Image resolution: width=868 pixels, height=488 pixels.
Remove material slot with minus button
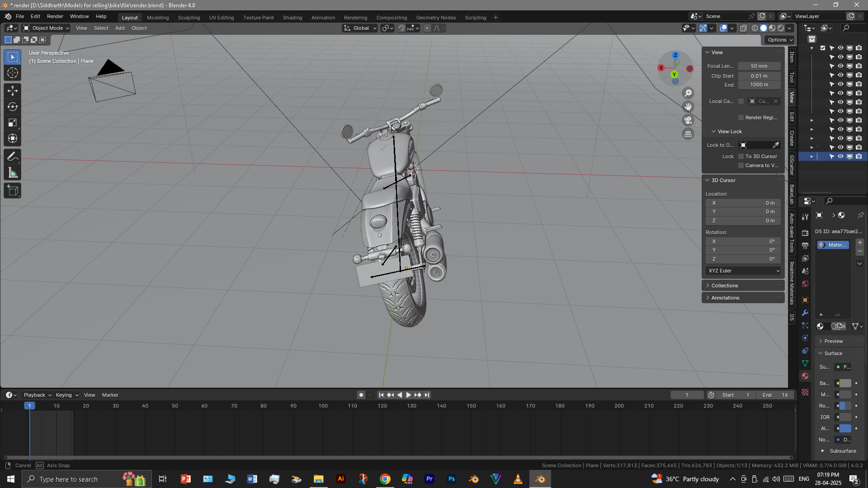point(860,251)
